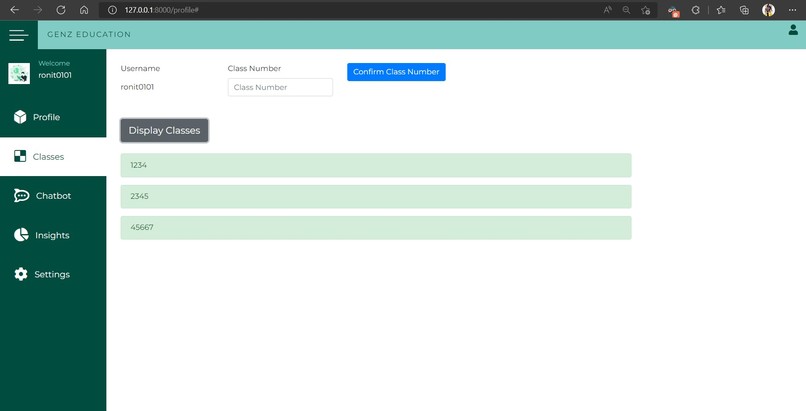Open the Insights sidebar item
806x411 pixels.
point(53,235)
